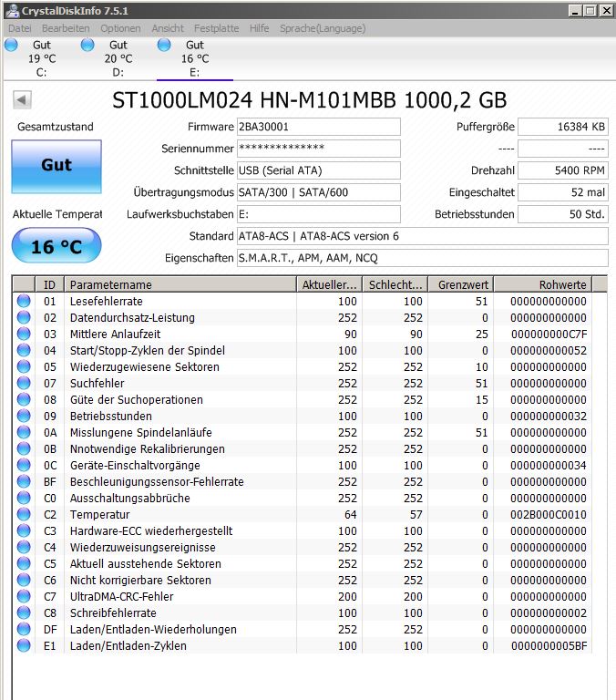Screen dimensions: 616x700
Task: Click the CrystalDiskInfo title bar app icon
Action: (13, 11)
